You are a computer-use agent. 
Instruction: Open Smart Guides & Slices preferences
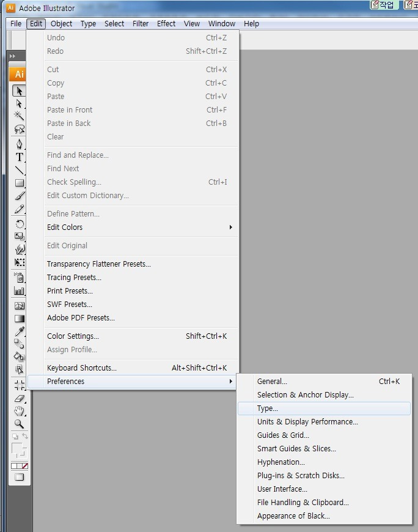(324, 449)
